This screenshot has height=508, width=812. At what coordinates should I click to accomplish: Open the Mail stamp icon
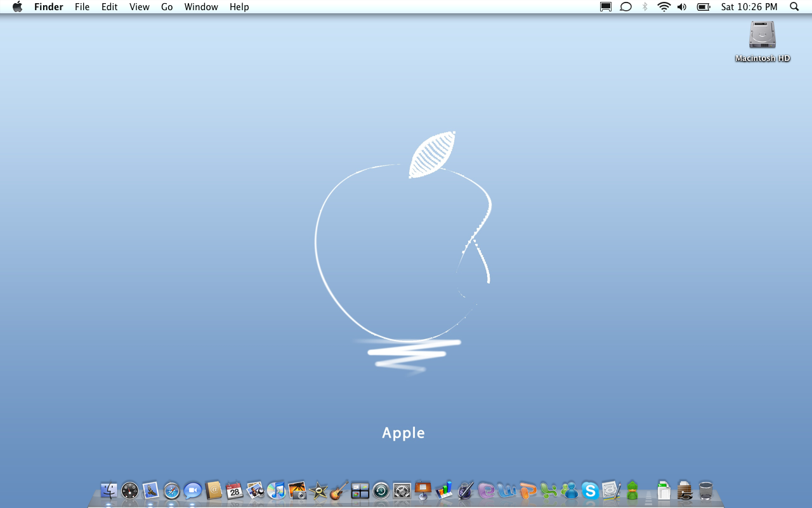tap(151, 490)
